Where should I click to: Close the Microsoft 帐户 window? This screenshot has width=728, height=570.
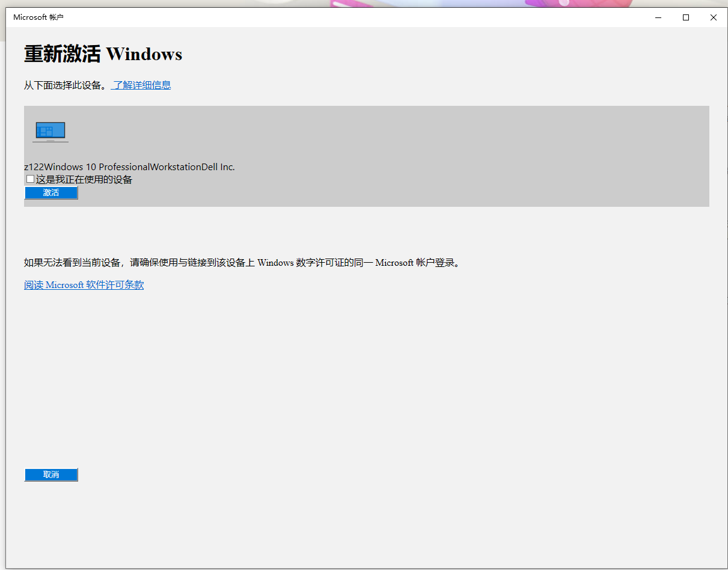[714, 17]
